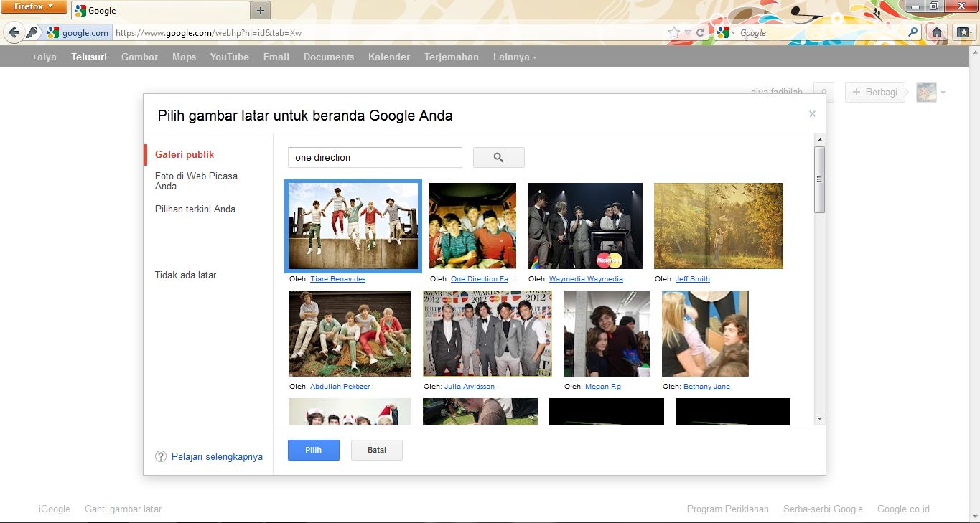
Task: Open Documents in the Google bar
Action: pyautogui.click(x=329, y=57)
